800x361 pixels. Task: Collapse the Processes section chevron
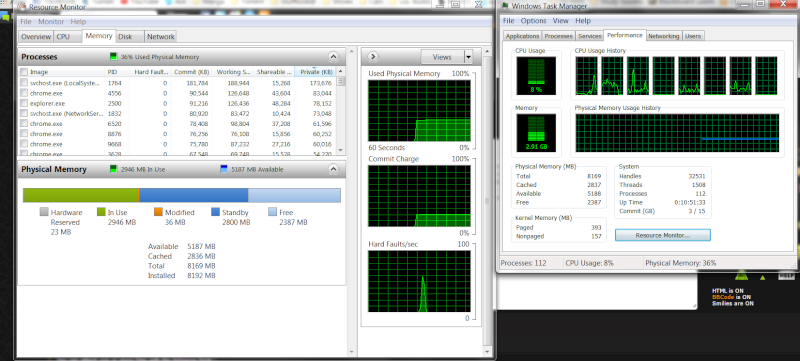coord(333,57)
